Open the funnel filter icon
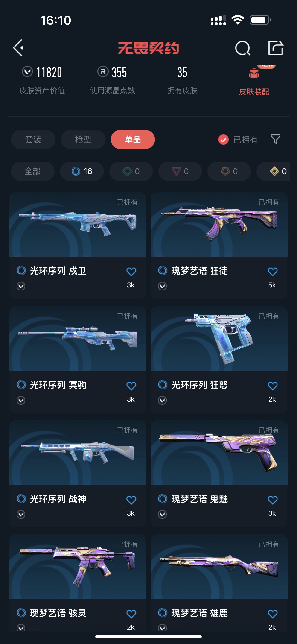Image resolution: width=297 pixels, height=644 pixels. [275, 139]
